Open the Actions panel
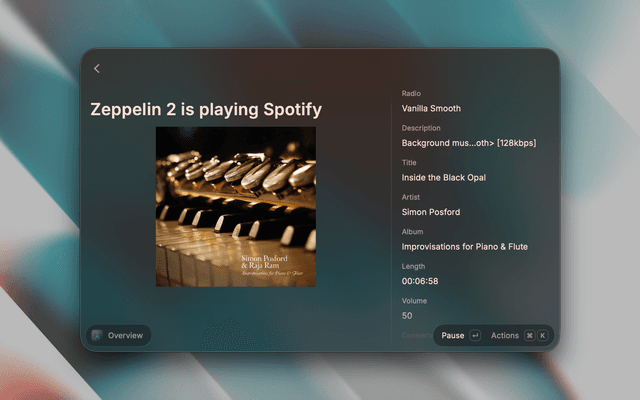640x400 pixels. (x=505, y=336)
